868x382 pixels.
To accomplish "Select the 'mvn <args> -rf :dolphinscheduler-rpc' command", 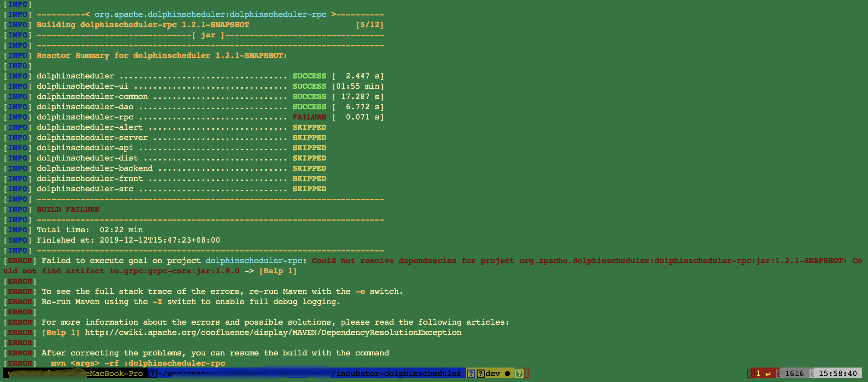I will (138, 363).
